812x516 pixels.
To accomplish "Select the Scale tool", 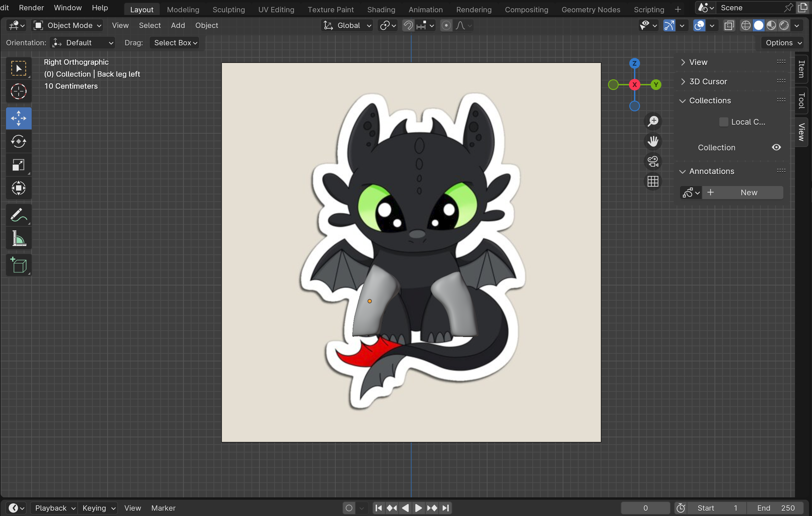I will [19, 165].
